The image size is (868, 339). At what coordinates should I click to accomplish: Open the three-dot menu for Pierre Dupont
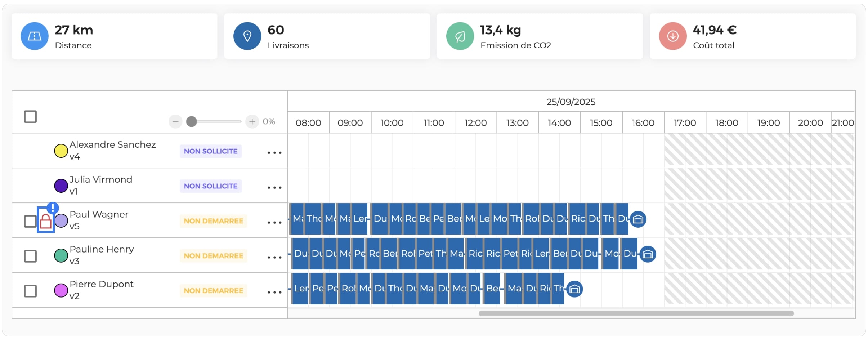274,292
